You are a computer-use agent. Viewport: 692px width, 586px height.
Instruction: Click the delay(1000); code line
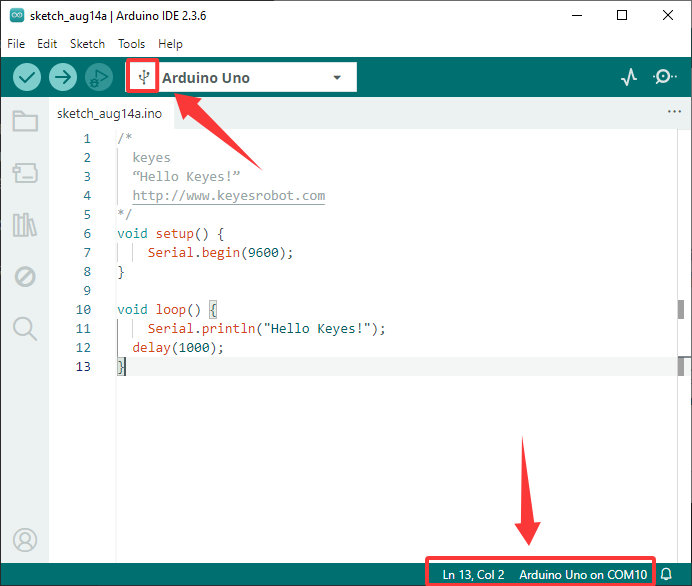pyautogui.click(x=178, y=347)
